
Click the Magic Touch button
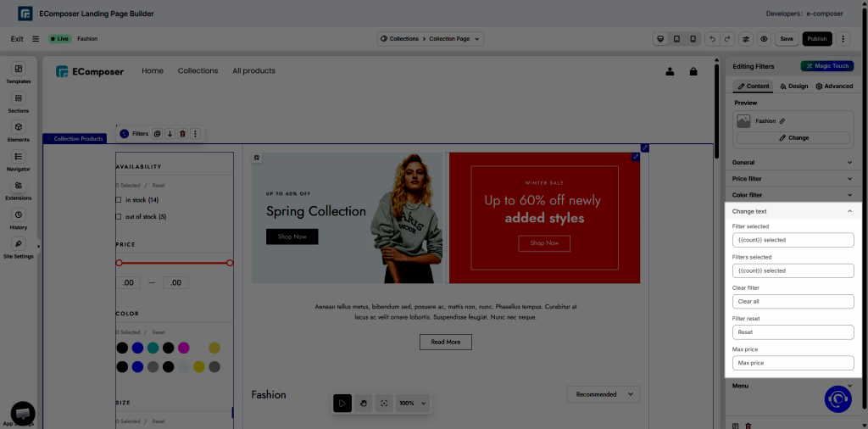(x=826, y=66)
